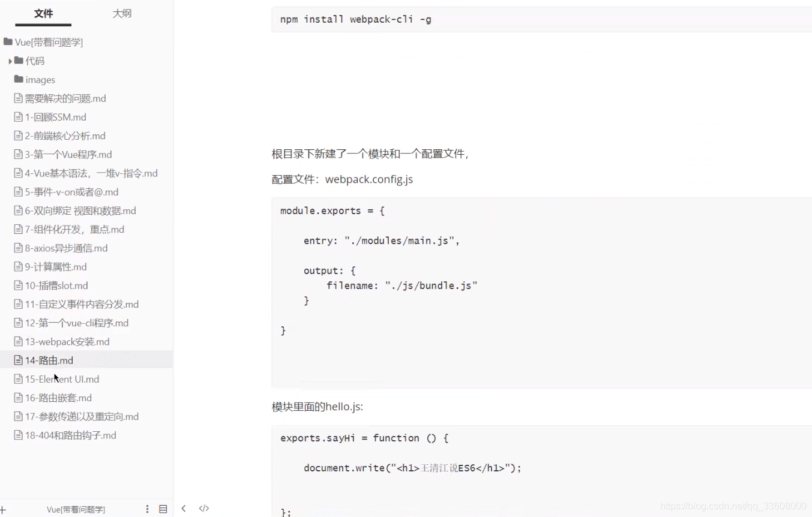This screenshot has height=517, width=812.
Task: Open 6-双向绑定 视图和数据.md file
Action: (x=80, y=211)
